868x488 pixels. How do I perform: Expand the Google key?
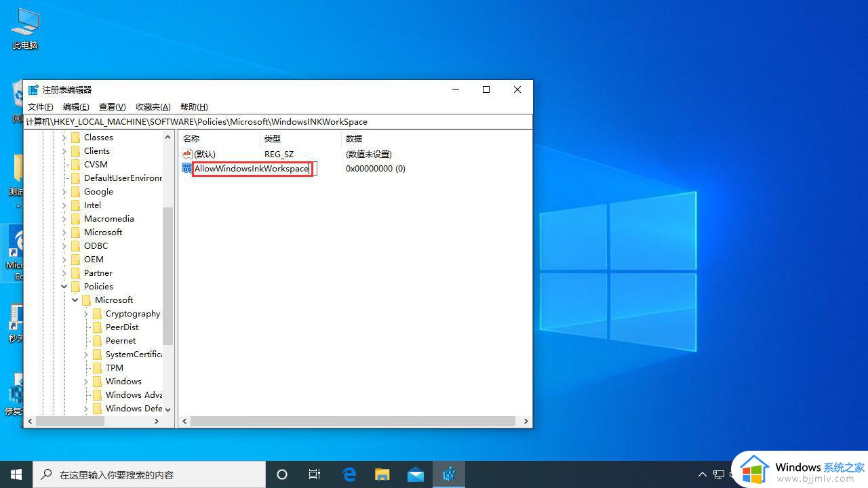tap(64, 192)
